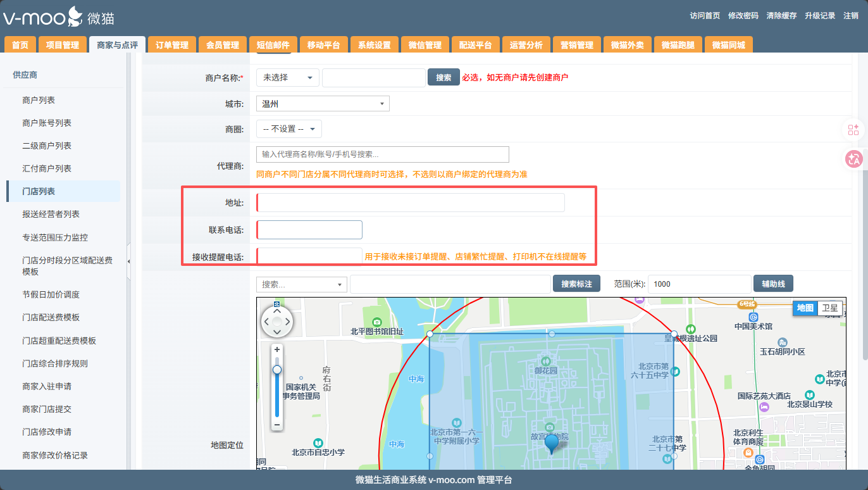Screen dimensions: 868x490
Task: Click the 搜索标注 button
Action: pyautogui.click(x=576, y=284)
